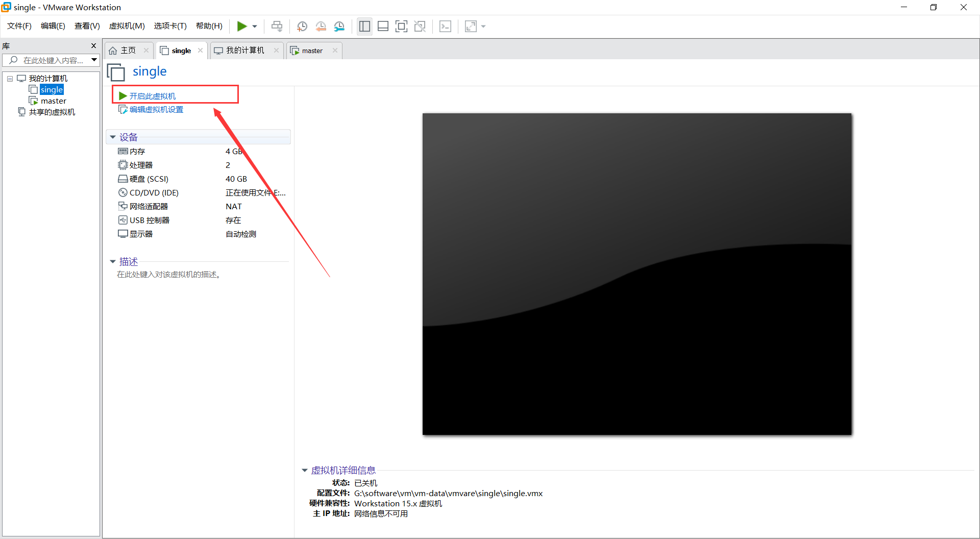Click the 已关机 status value

(x=365, y=483)
